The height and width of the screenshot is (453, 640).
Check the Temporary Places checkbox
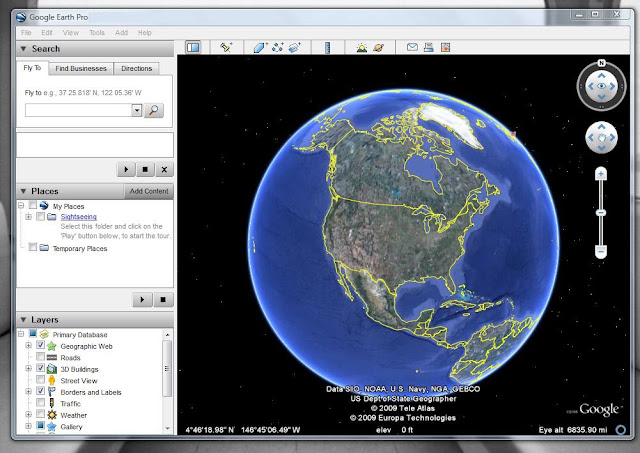[x=33, y=247]
